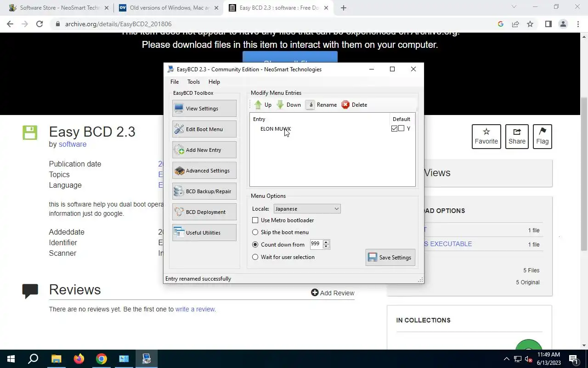This screenshot has height=368, width=588.
Task: Open clock showing 11:49 AM
Action: pos(548,359)
